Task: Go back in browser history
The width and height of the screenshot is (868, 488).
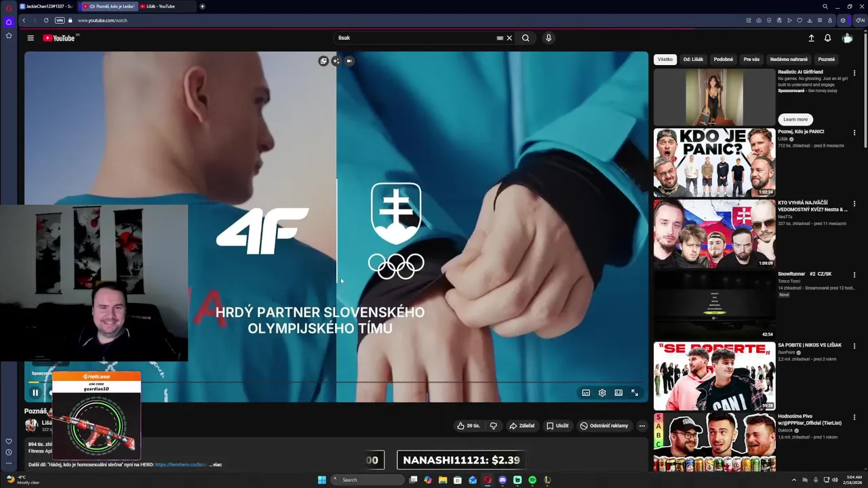Action: [24, 20]
